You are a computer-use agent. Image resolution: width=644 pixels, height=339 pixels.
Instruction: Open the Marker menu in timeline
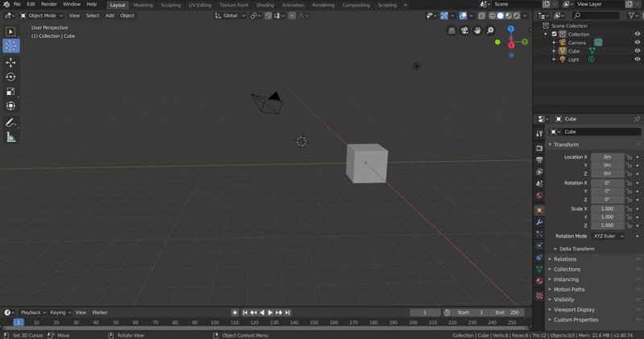click(x=100, y=312)
